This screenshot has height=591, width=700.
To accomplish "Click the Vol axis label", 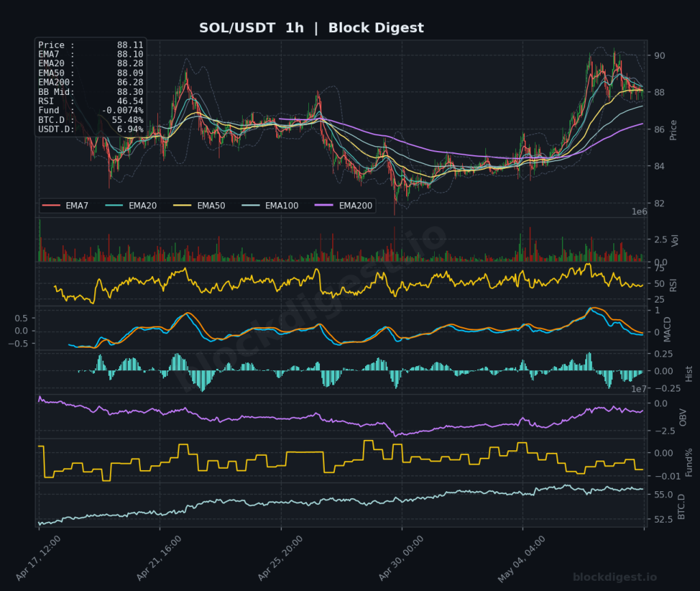I will click(675, 240).
